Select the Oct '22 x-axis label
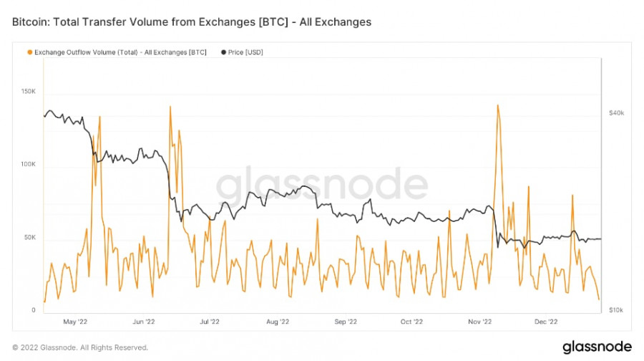The height and width of the screenshot is (361, 644). [x=411, y=322]
